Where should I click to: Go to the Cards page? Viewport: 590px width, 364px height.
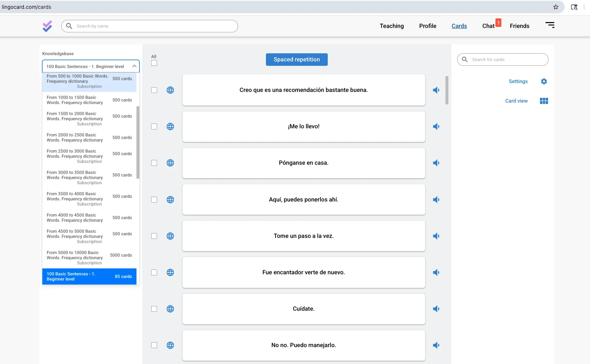coord(459,26)
